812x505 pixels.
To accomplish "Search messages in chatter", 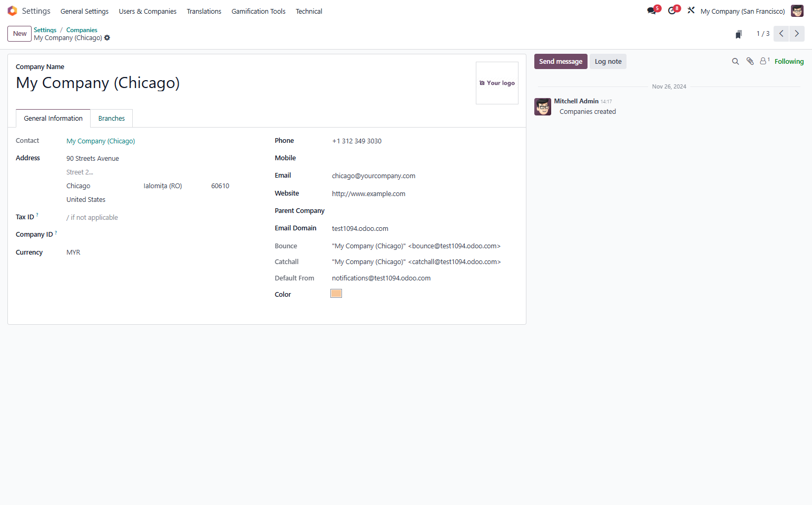I will pos(736,62).
